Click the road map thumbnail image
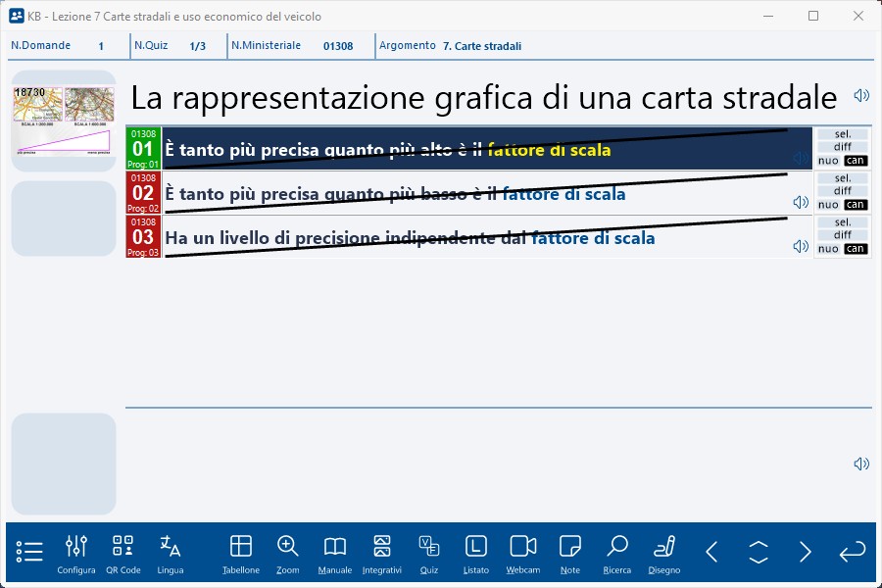Viewport: 882px width, 588px height. coord(63,121)
